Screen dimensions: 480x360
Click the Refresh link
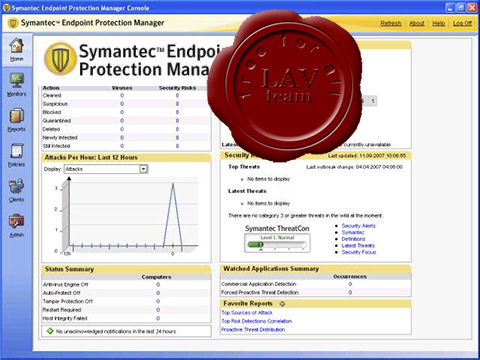point(391,23)
